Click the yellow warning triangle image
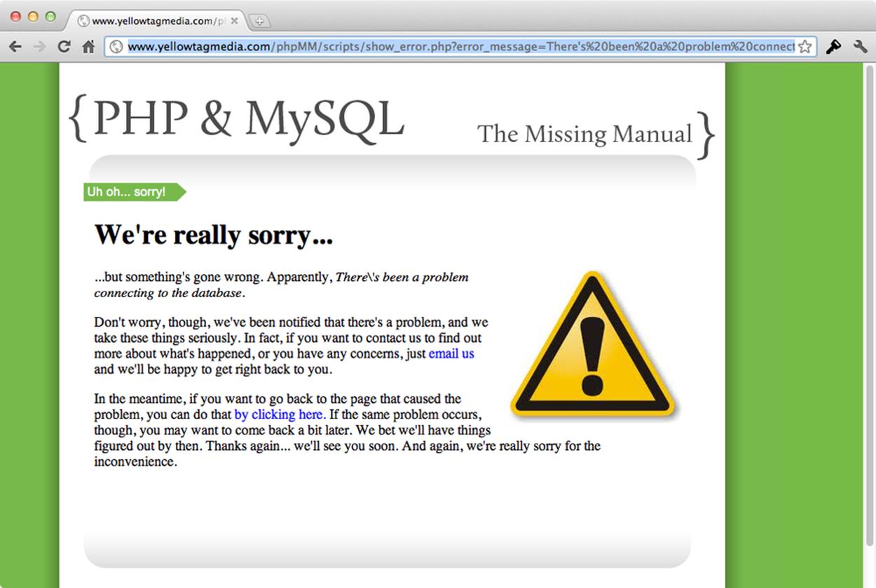The height and width of the screenshot is (588, 876). coord(593,345)
